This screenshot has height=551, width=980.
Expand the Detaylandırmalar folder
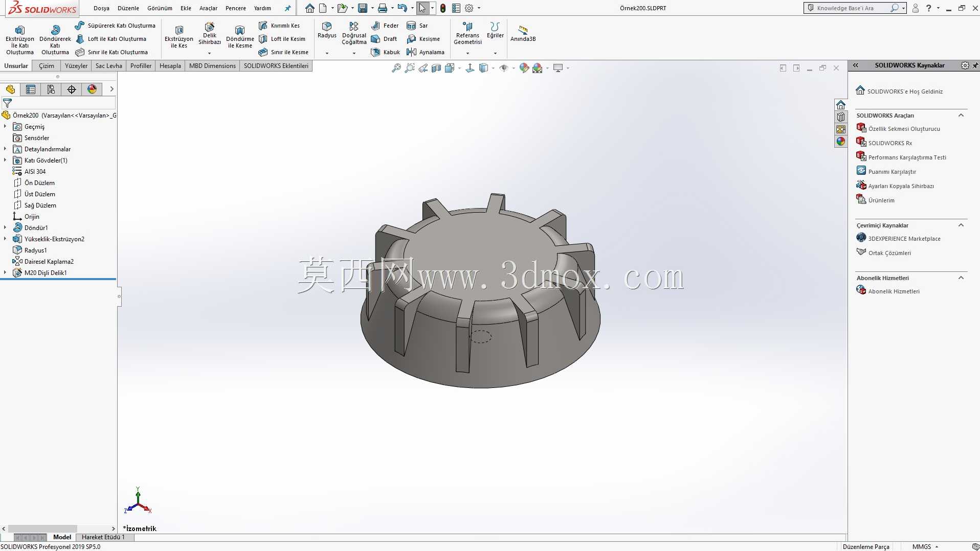pos(5,149)
